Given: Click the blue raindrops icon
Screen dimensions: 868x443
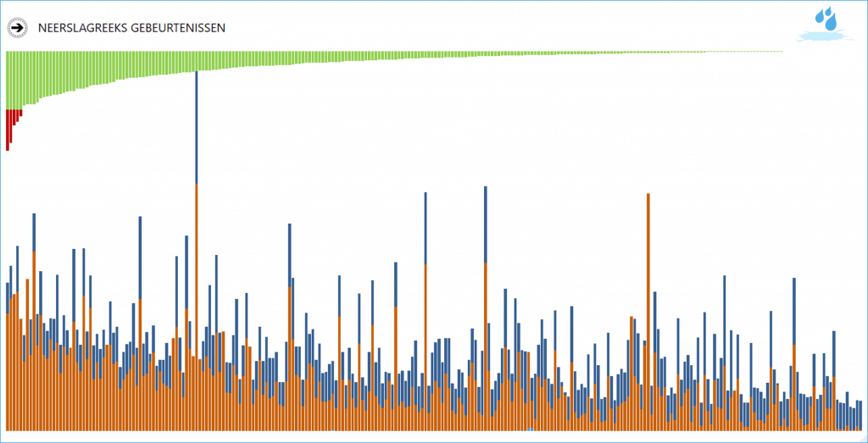Looking at the screenshot, I should (x=825, y=18).
